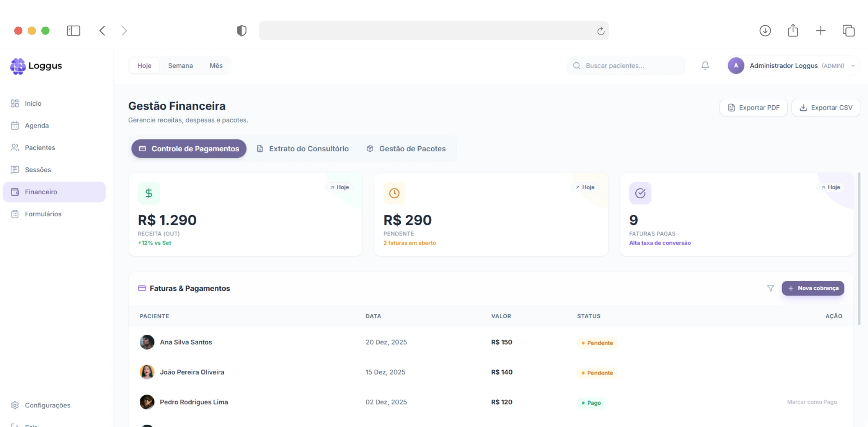
Task: Click the Exportar CSV button
Action: (x=826, y=107)
